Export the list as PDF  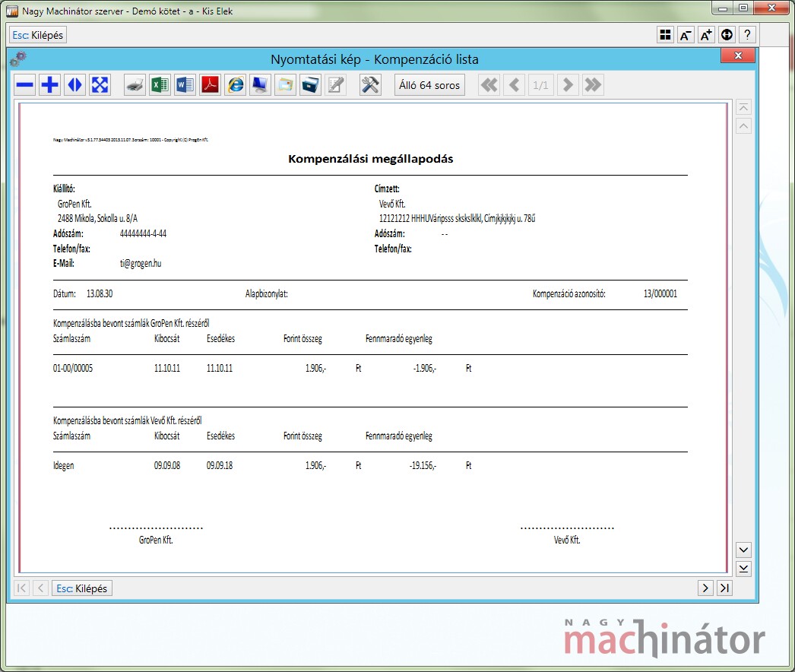point(210,85)
